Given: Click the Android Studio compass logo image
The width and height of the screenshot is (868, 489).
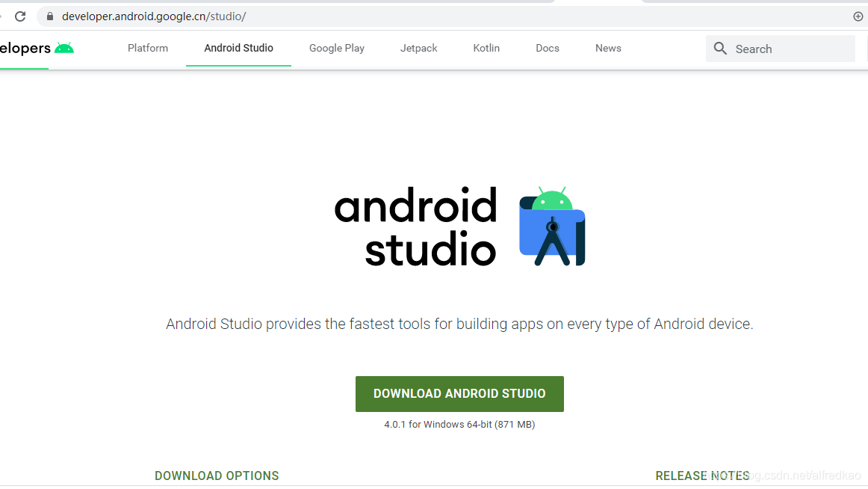Looking at the screenshot, I should pyautogui.click(x=552, y=227).
